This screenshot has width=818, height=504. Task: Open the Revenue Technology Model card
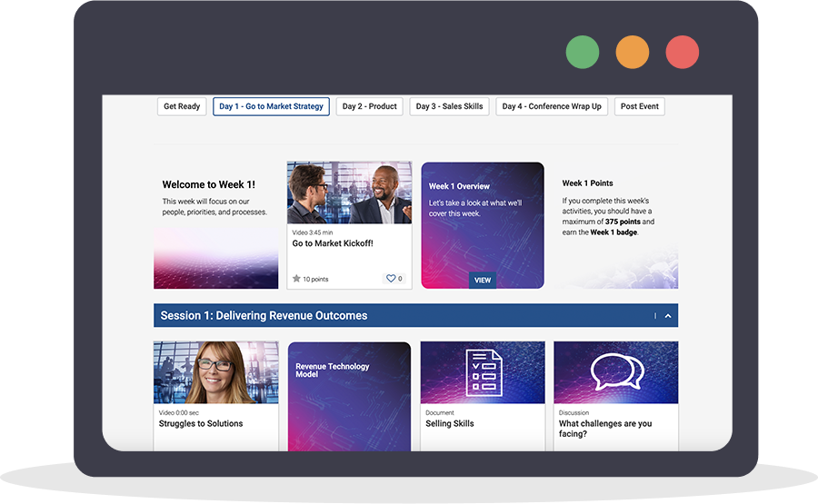tap(349, 396)
